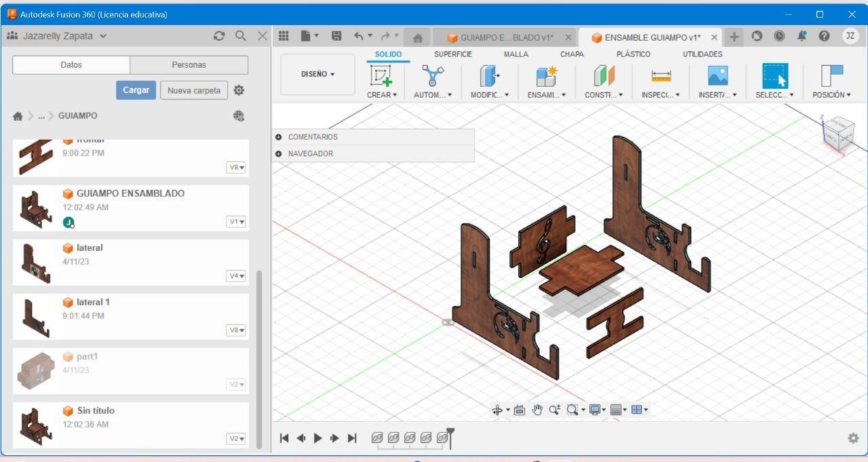Select the Datos tab in data panel
The width and height of the screenshot is (868, 462).
[x=71, y=65]
